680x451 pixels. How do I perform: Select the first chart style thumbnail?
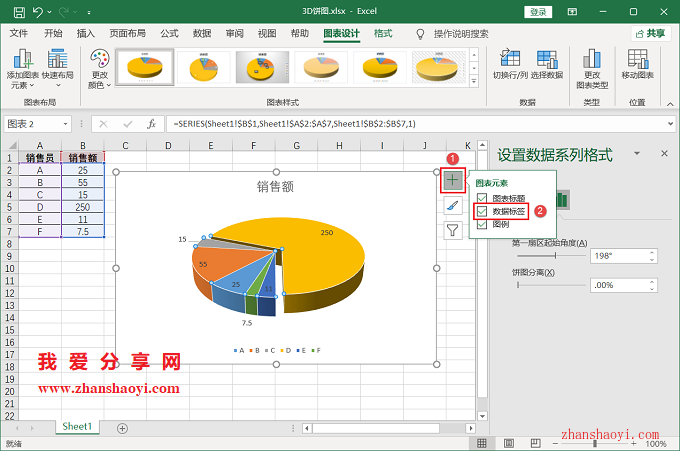(145, 67)
